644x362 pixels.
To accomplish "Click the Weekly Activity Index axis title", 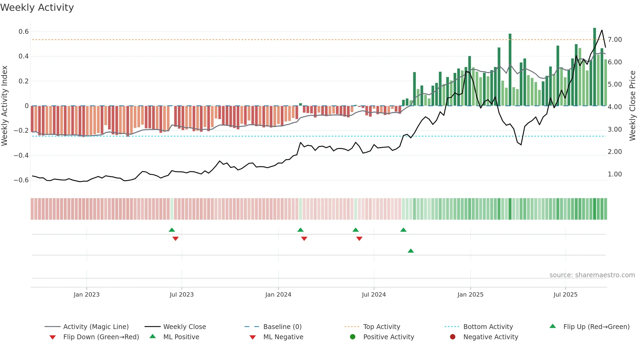I will click(5, 106).
